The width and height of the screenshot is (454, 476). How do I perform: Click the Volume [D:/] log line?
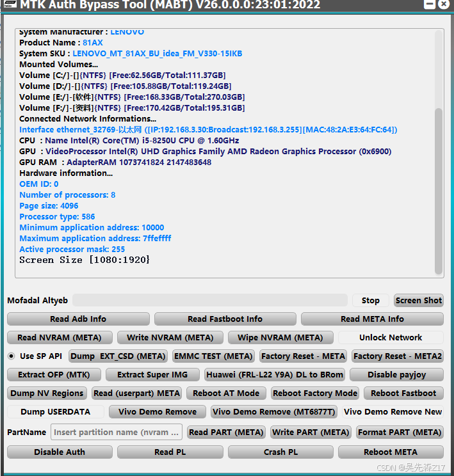[126, 86]
